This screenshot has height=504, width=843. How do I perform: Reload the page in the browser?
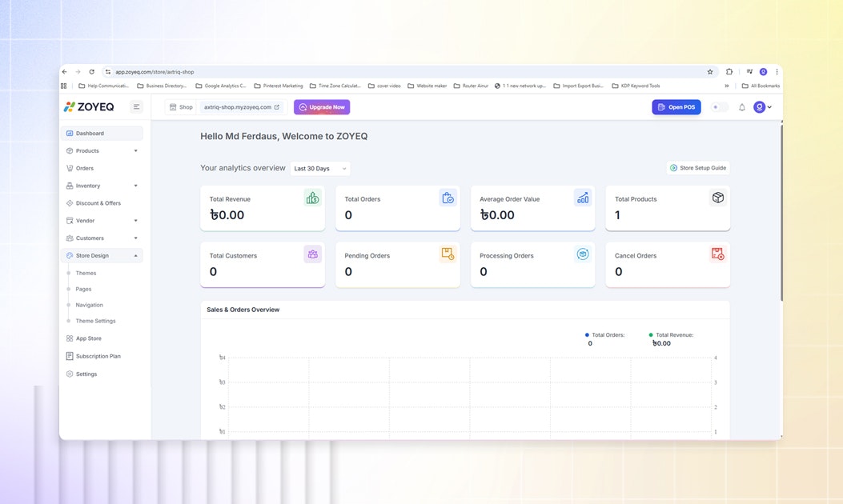click(92, 72)
